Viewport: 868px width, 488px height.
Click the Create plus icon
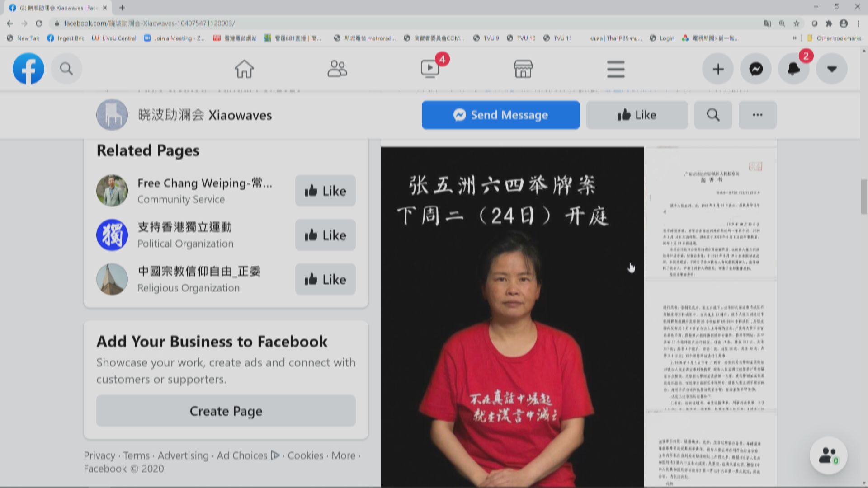(x=718, y=69)
